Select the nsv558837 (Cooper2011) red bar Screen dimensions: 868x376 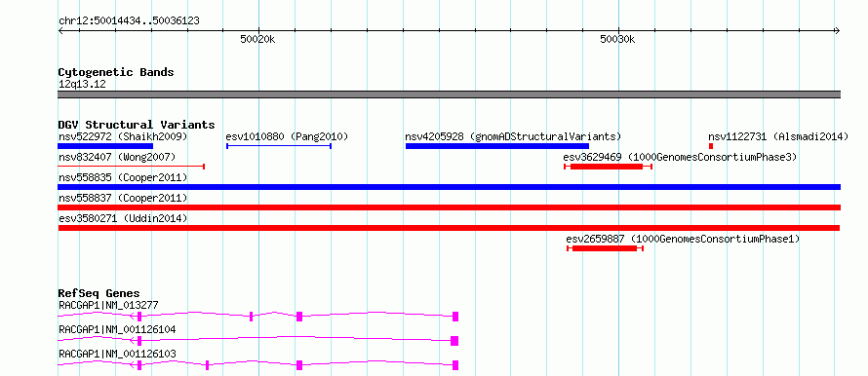[450, 207]
